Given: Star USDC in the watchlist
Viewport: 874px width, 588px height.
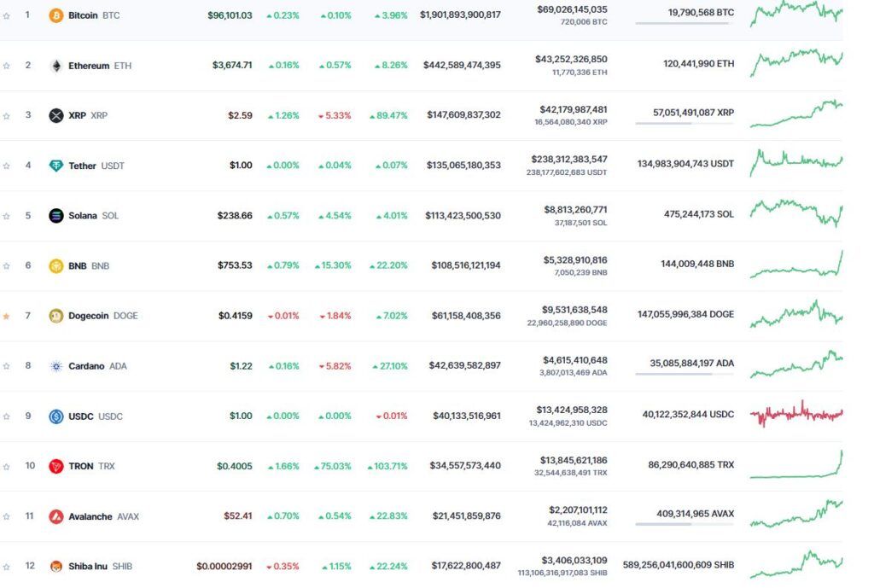Looking at the screenshot, I should click(x=7, y=416).
